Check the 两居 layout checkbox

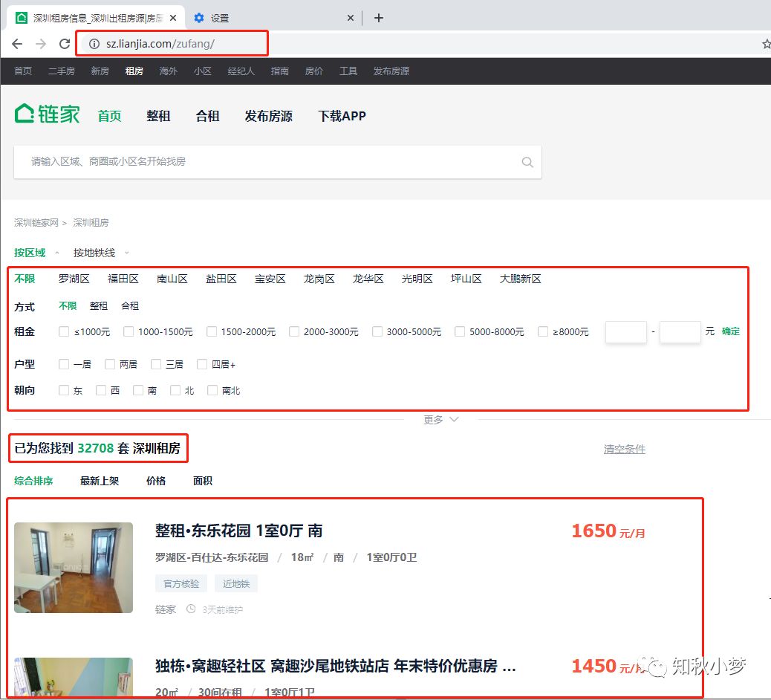[x=110, y=364]
